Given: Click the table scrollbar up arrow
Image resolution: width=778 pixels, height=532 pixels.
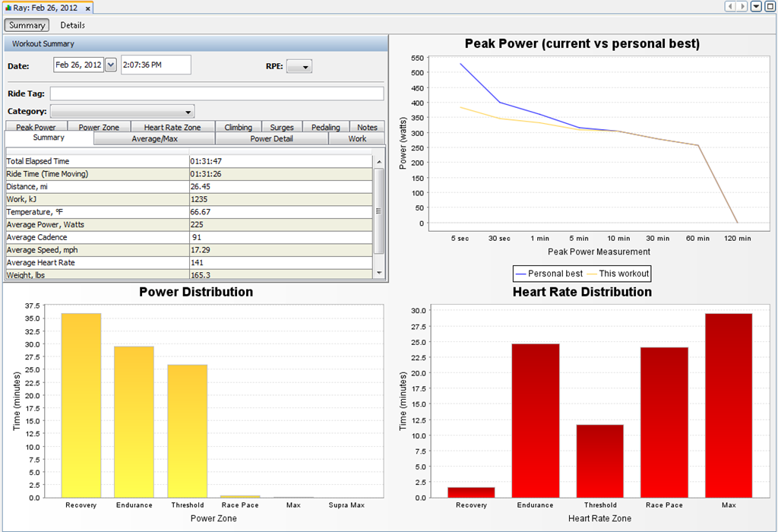Looking at the screenshot, I should tap(379, 162).
